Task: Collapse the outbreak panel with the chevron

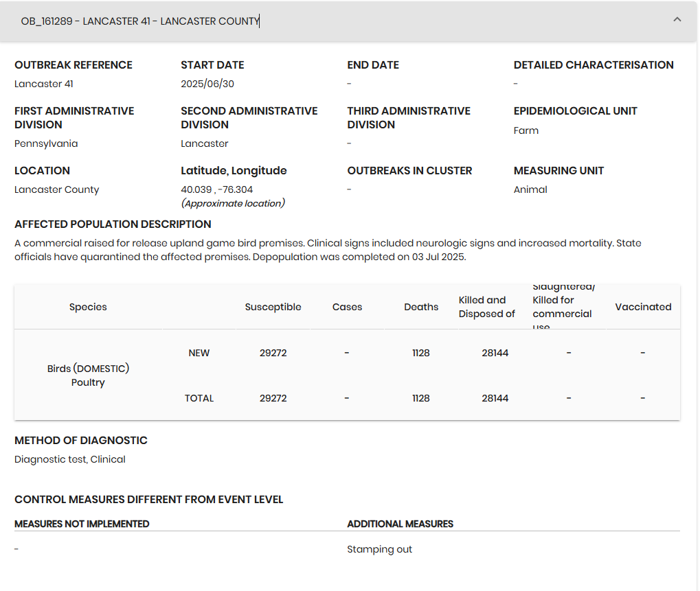Action: (x=677, y=20)
